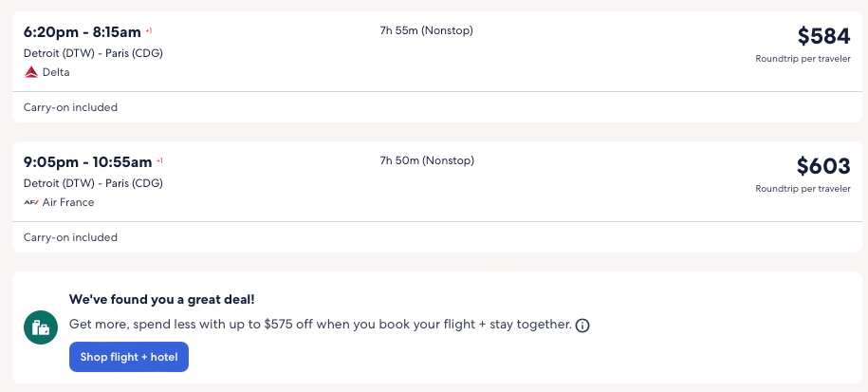Click the Detroit (DTW) - Paris (CDG) route on the Delta flight
Image resolution: width=868 pixels, height=392 pixels.
click(x=93, y=53)
